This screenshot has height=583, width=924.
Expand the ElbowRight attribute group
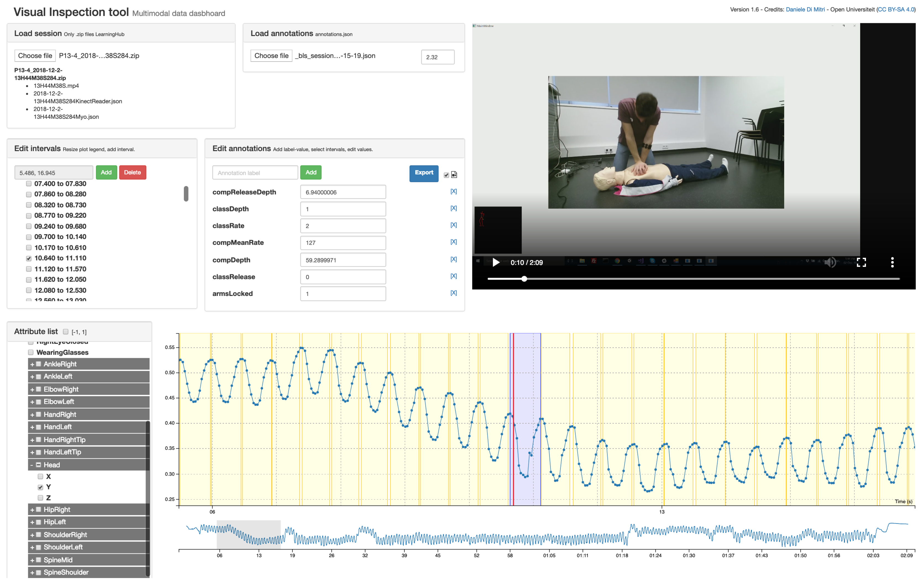point(32,390)
